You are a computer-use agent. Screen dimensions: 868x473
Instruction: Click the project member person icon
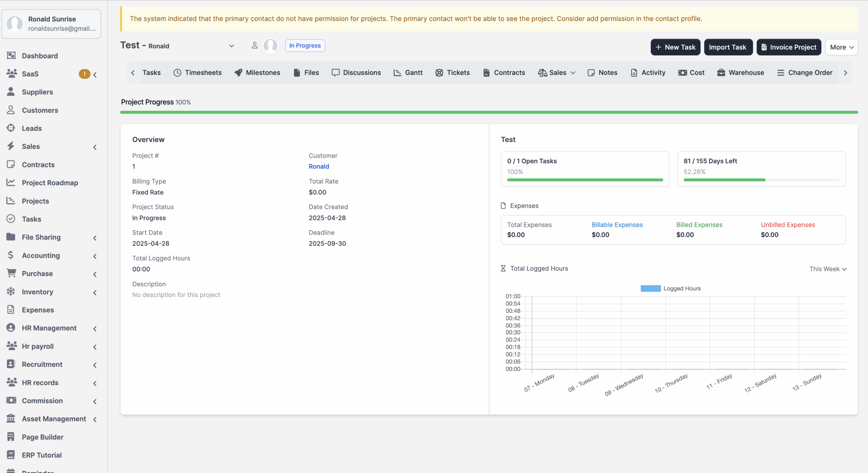click(x=255, y=45)
